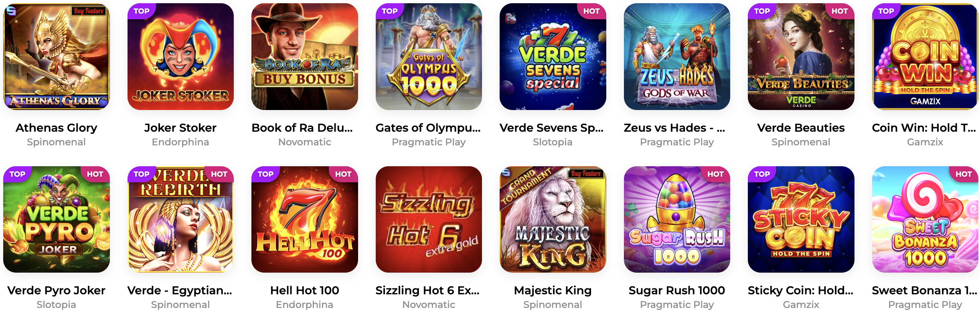Screen dimensions: 980x316
Task: Launch Joker Stoker game tile
Action: pyautogui.click(x=180, y=57)
